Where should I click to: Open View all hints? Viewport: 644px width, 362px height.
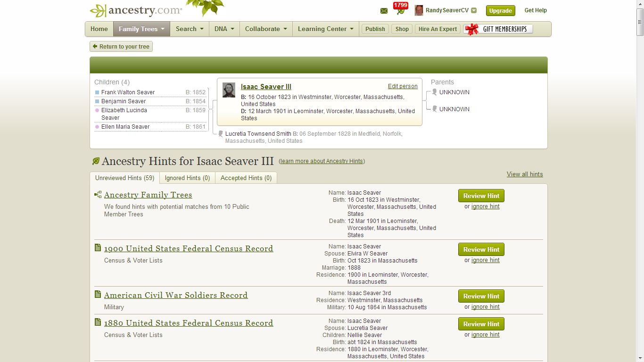coord(525,174)
